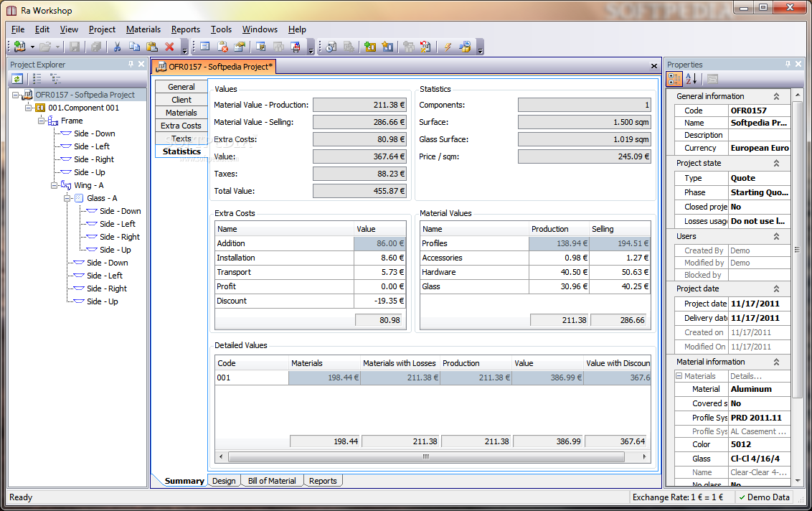Collapse the OFR0157 project tree node
812x511 pixels.
point(16,95)
